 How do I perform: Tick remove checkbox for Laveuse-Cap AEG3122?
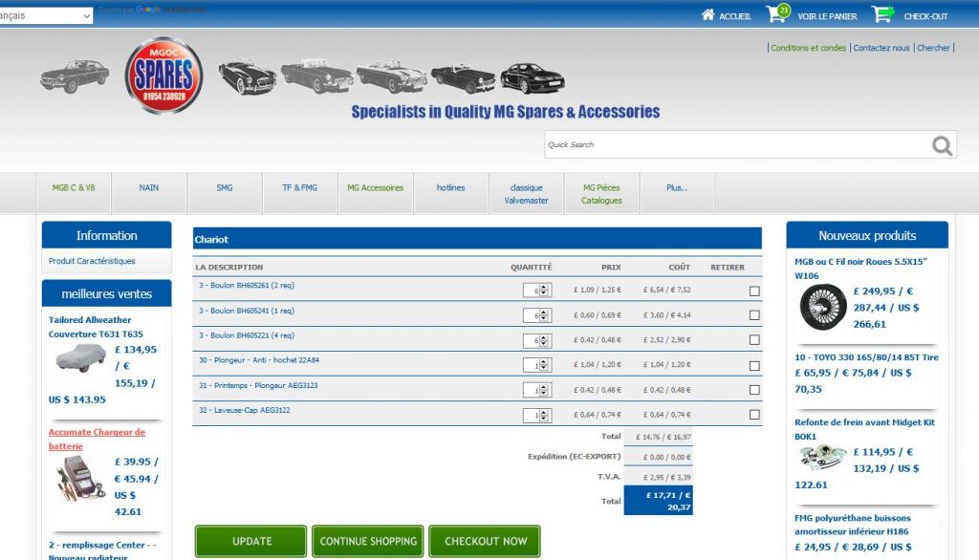754,415
